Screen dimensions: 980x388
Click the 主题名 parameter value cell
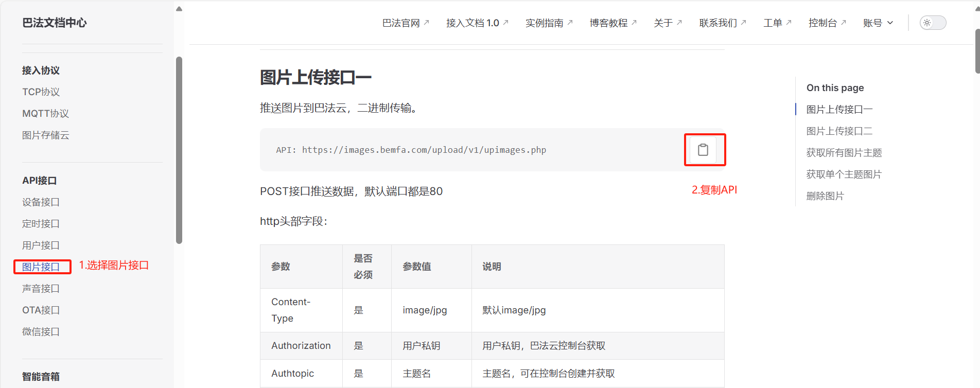[431, 373]
